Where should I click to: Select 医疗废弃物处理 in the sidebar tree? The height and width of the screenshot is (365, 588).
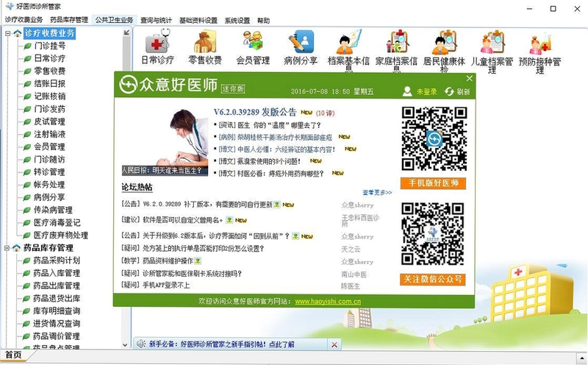tap(61, 235)
